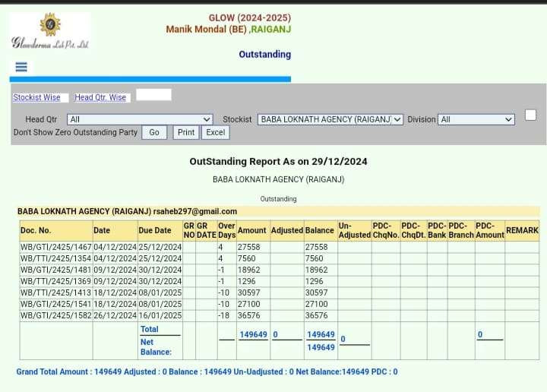
Task: Click the Print button
Action: [x=186, y=132]
